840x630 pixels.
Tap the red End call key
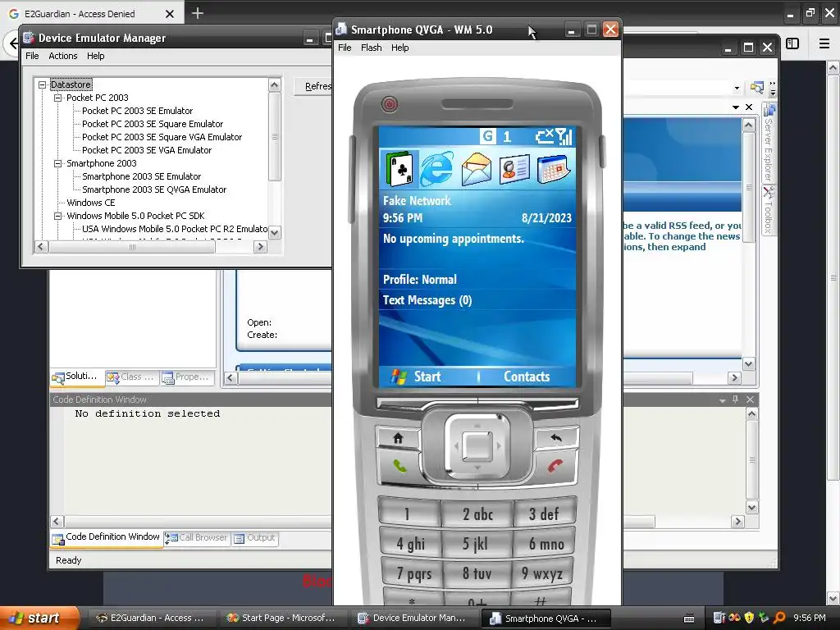pos(555,466)
